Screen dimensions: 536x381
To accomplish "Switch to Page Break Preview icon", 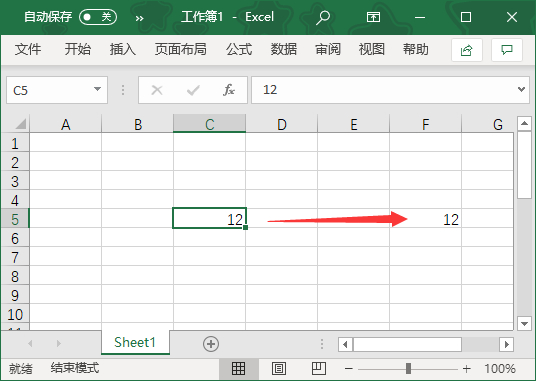I will 319,368.
